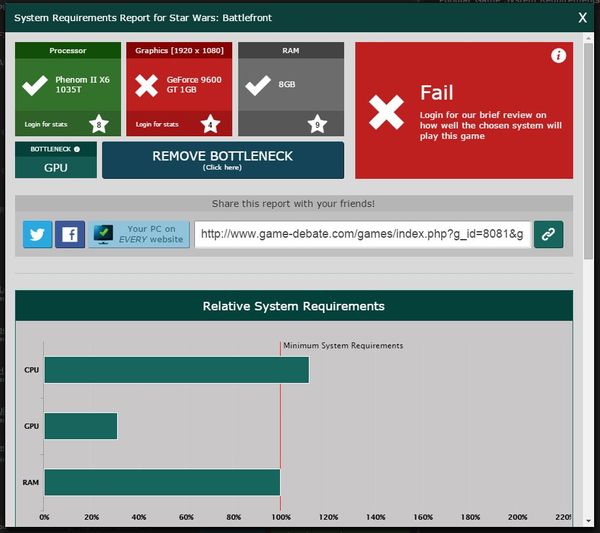Screen dimensions: 600x533
Task: Click 'Phenom II X6 1035T' text
Action: click(82, 85)
